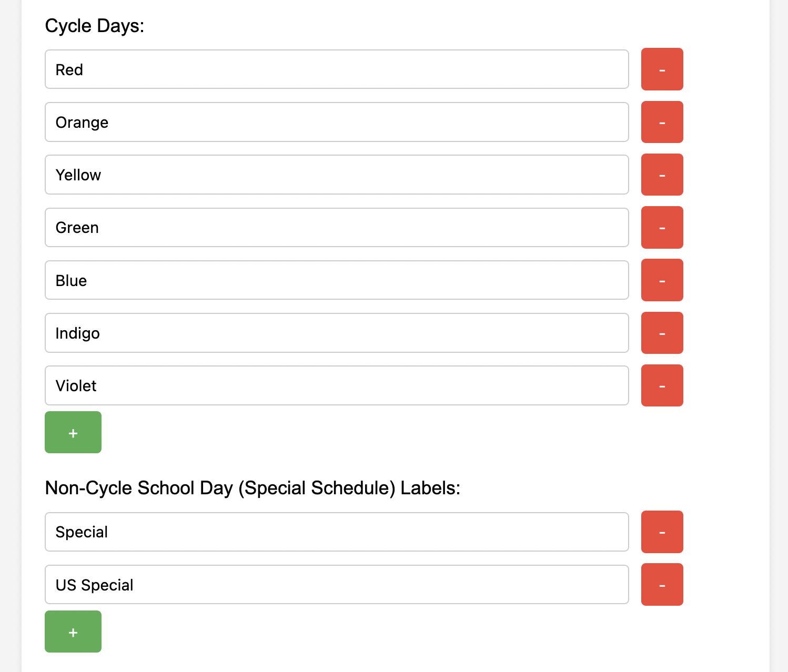
Task: Remove the Special schedule label
Action: pos(662,532)
